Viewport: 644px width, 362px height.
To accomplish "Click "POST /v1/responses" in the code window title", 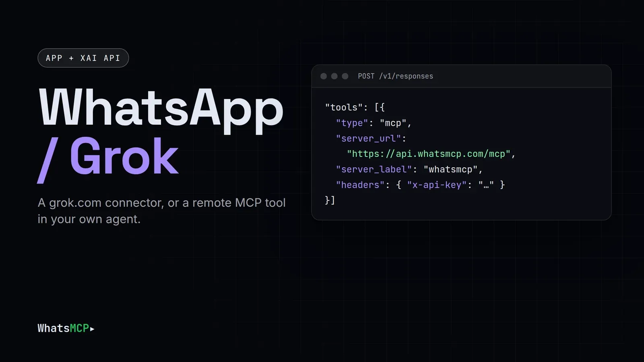I will pos(396,76).
